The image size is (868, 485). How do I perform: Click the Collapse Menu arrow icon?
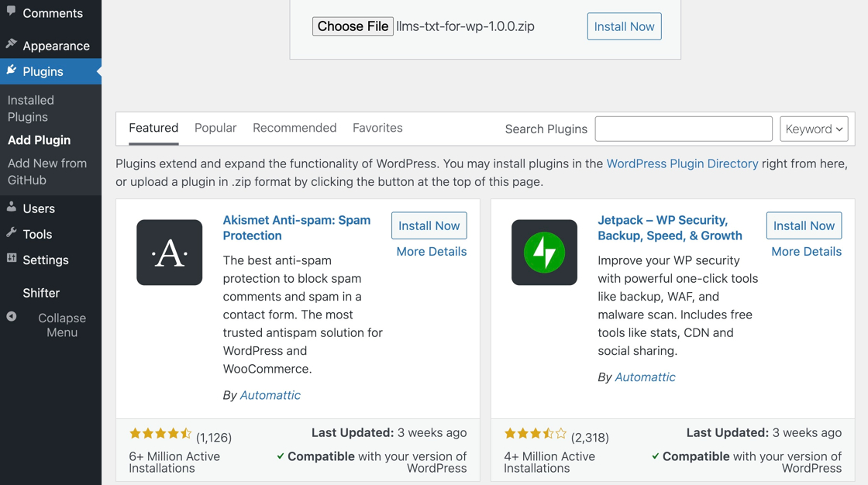[11, 317]
